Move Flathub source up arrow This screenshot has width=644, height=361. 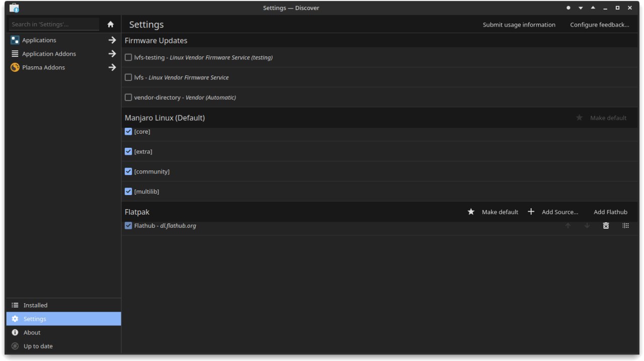pos(568,226)
